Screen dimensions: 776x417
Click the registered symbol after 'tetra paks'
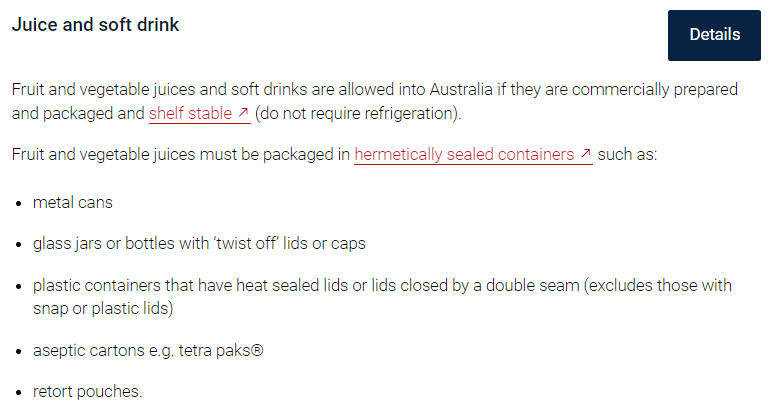[x=257, y=350]
